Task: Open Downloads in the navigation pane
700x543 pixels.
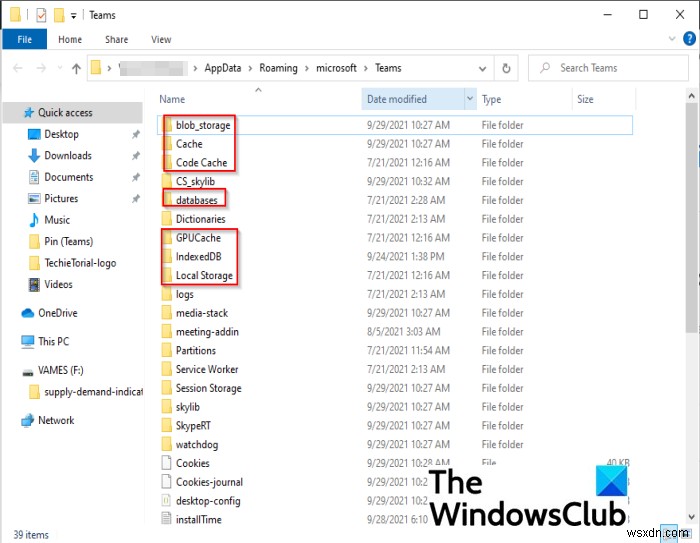Action: 67,155
